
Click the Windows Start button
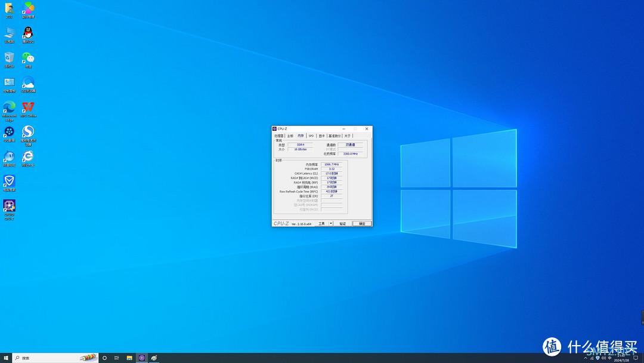6,358
